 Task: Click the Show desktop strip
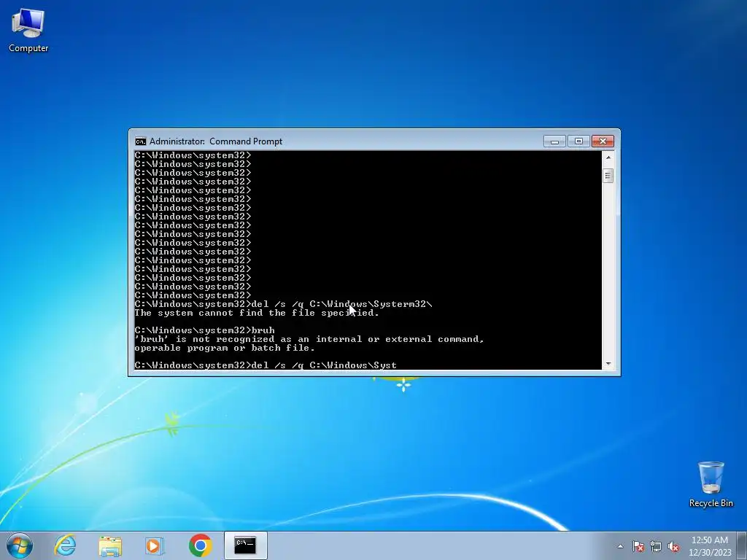[742, 545]
